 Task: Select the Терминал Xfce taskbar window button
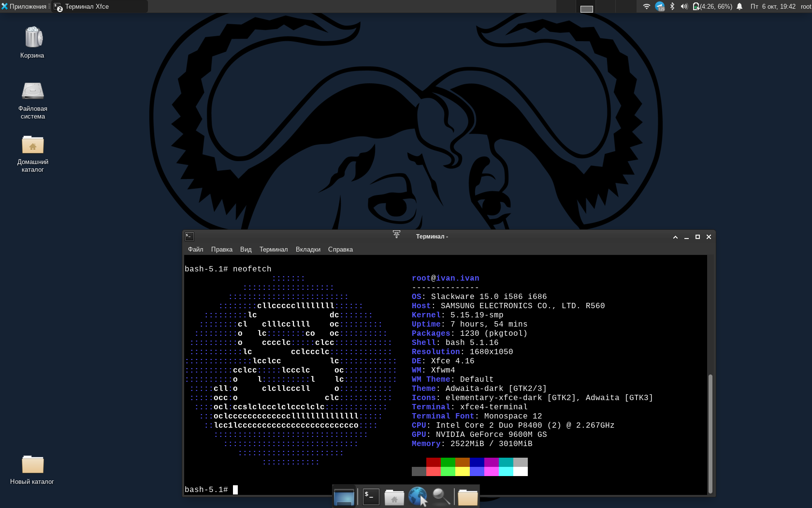(x=100, y=6)
